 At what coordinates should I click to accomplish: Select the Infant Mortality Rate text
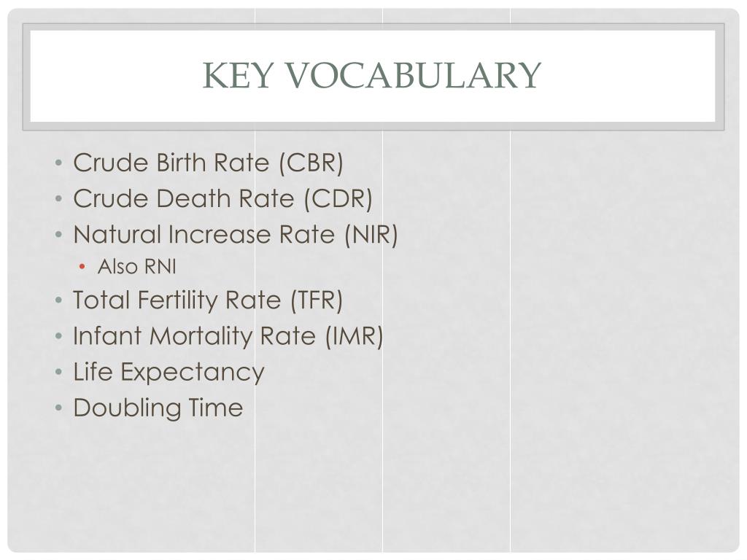point(194,336)
